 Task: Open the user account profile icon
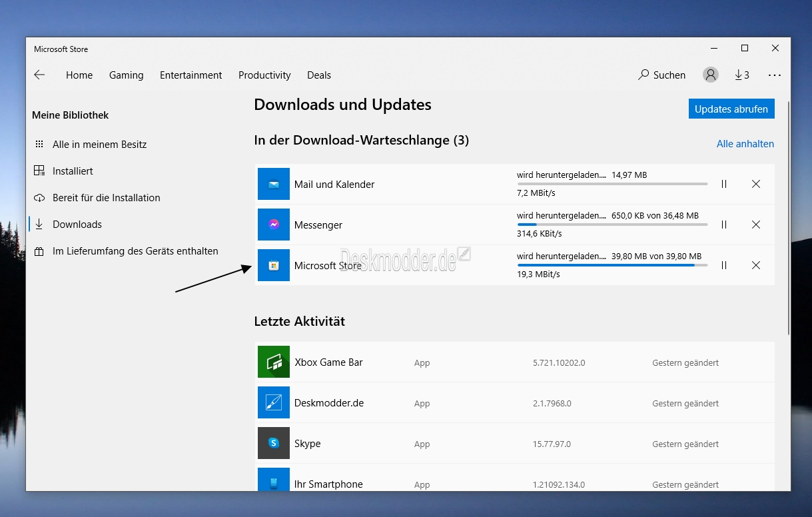point(711,75)
